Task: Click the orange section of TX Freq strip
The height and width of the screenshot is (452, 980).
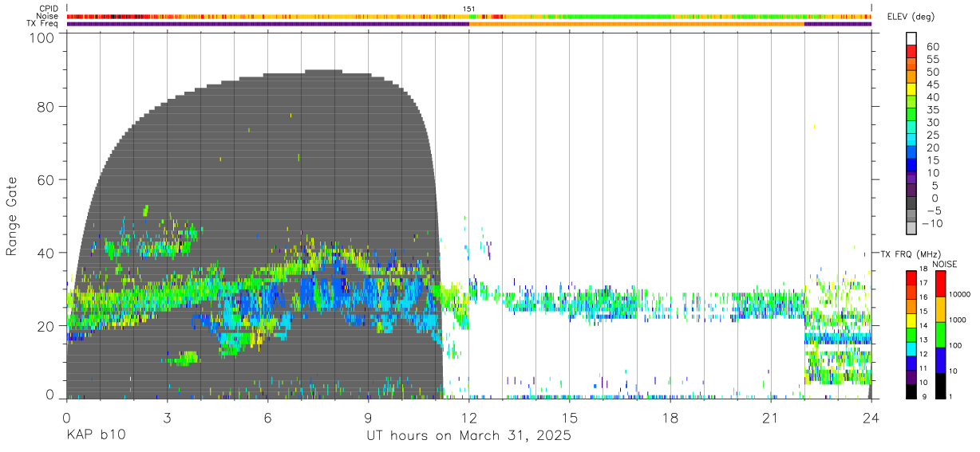Action: pos(636,24)
